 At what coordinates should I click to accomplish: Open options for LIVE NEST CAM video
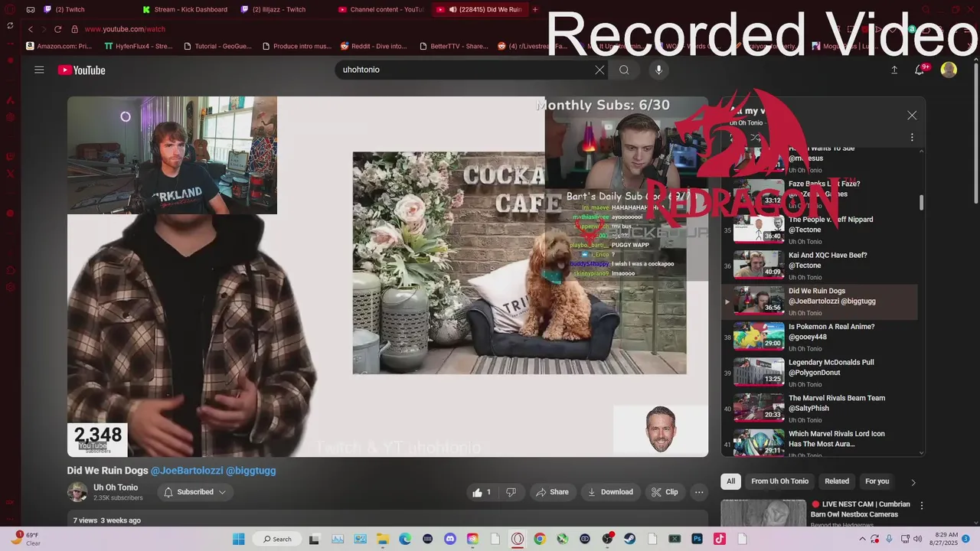(922, 506)
